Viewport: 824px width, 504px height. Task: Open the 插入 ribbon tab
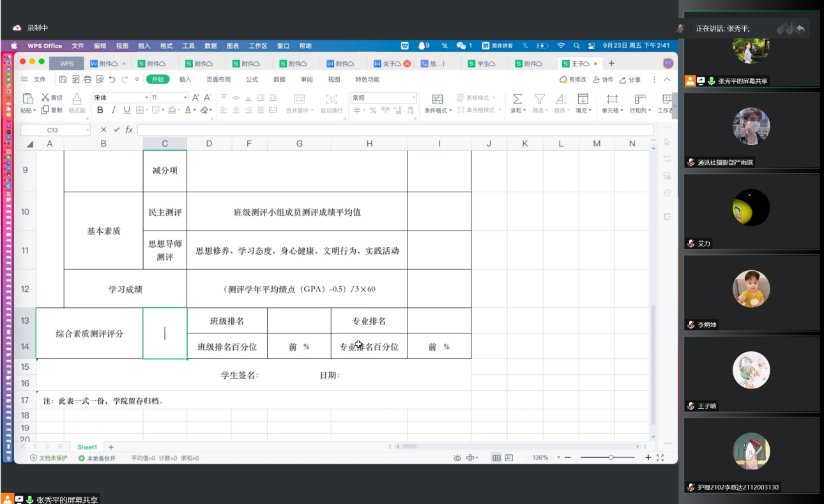coord(185,80)
